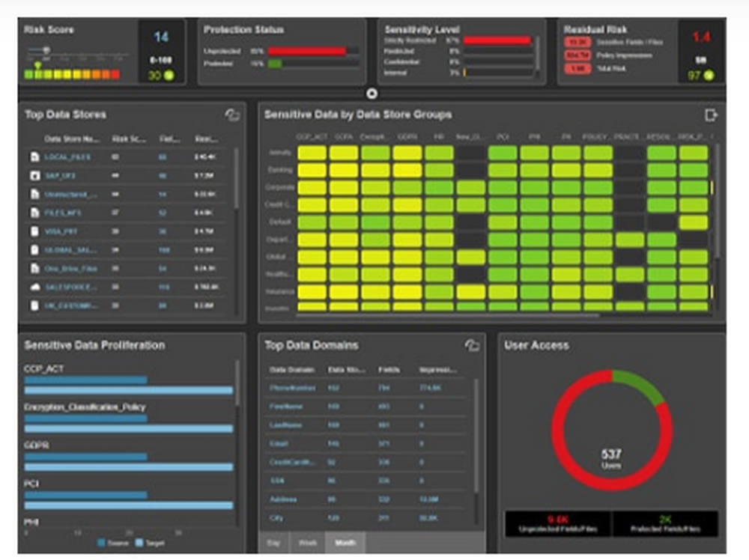749x560 pixels.
Task: Click the Policy Impressions red badge in Residual Risk
Action: click(x=577, y=55)
